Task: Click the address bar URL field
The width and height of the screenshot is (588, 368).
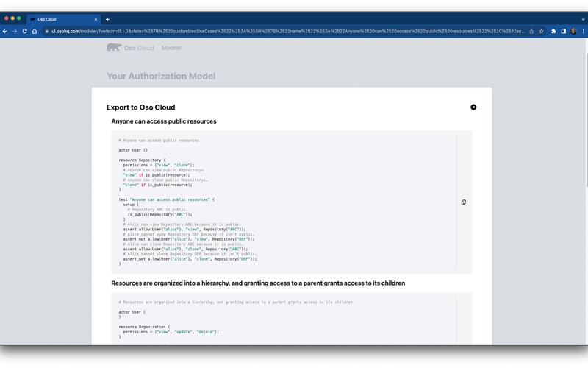Action: pos(287,31)
